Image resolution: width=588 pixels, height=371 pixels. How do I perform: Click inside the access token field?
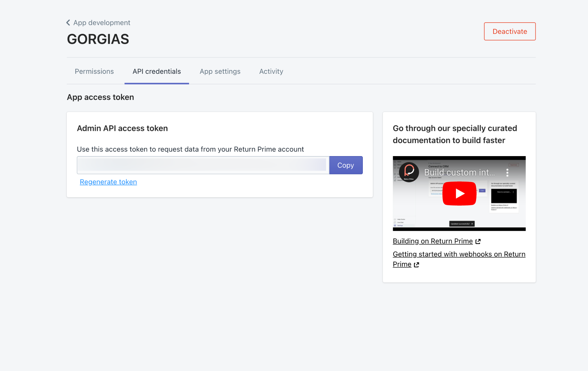[x=203, y=165]
